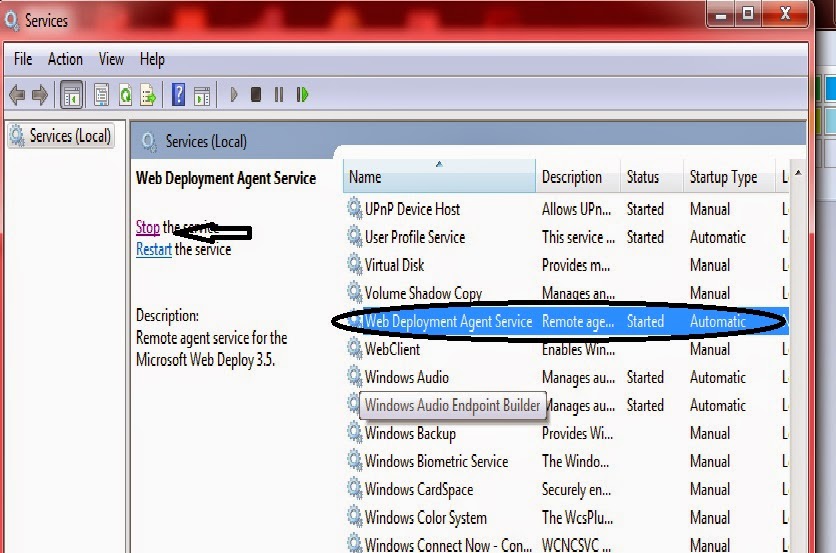Sort by the Name column header
This screenshot has height=553, width=836.
(x=439, y=177)
